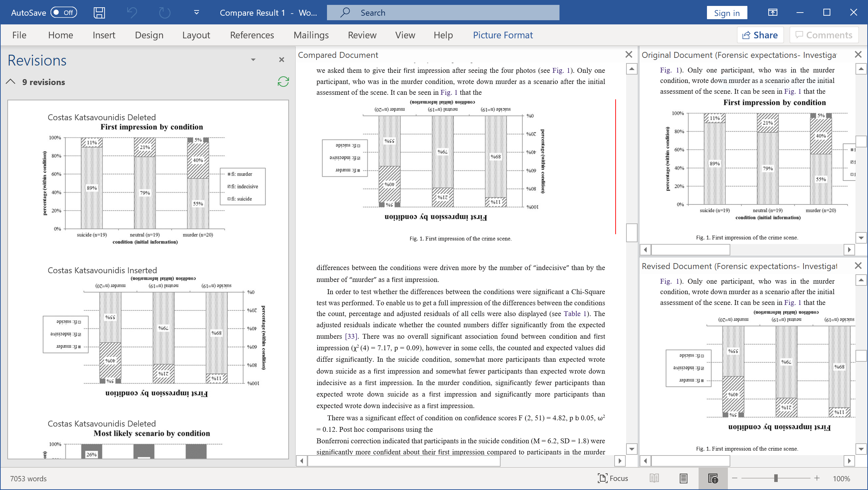This screenshot has height=490, width=868.
Task: Open Revisions pane options dropdown arrow
Action: point(253,60)
